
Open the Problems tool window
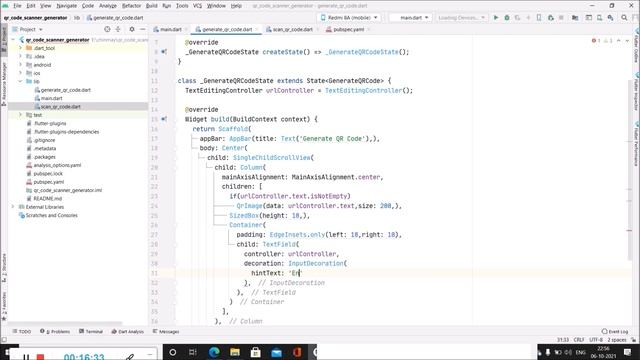click(x=55, y=331)
